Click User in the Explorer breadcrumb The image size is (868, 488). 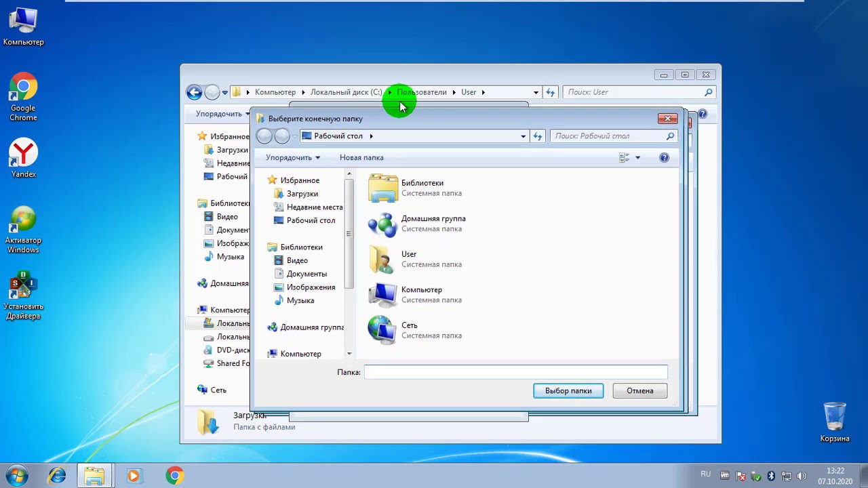click(469, 92)
